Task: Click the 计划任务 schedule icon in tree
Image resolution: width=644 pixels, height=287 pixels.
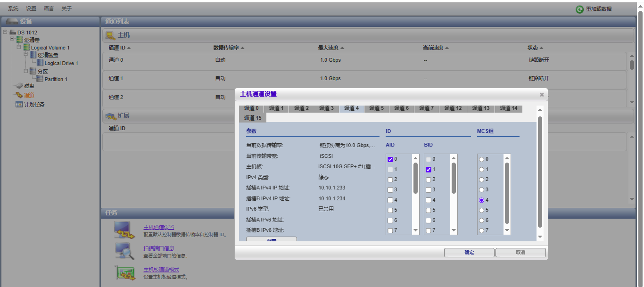Action: coord(19,105)
